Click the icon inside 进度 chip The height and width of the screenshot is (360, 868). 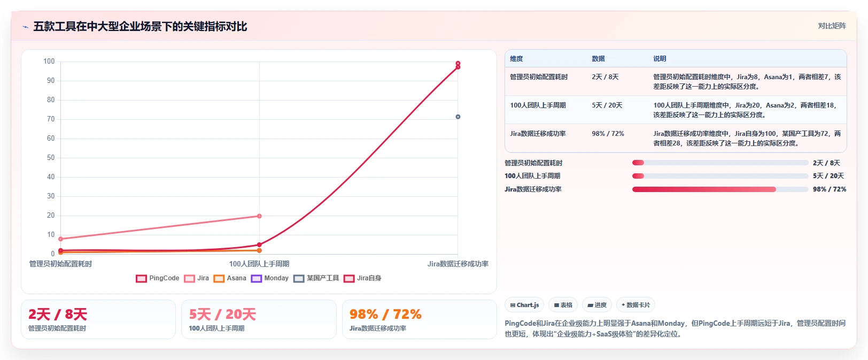pyautogui.click(x=590, y=305)
